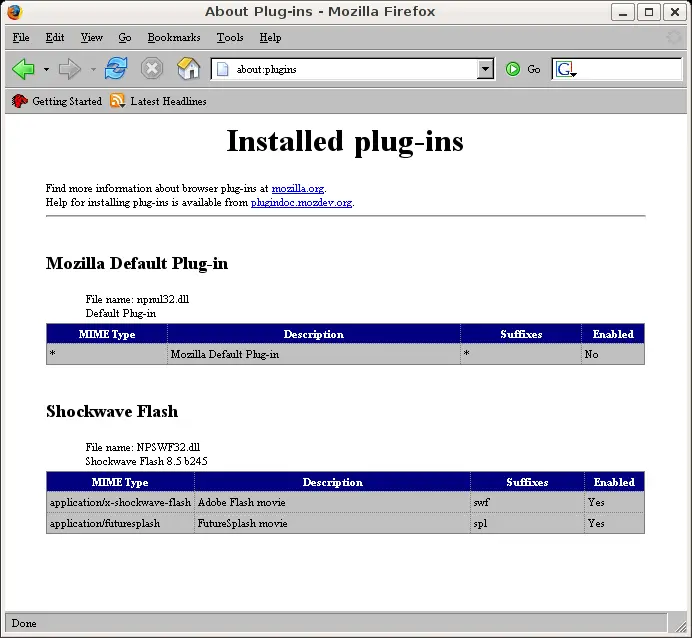
Task: Reload the page with the blue Reload icon
Action: (116, 69)
